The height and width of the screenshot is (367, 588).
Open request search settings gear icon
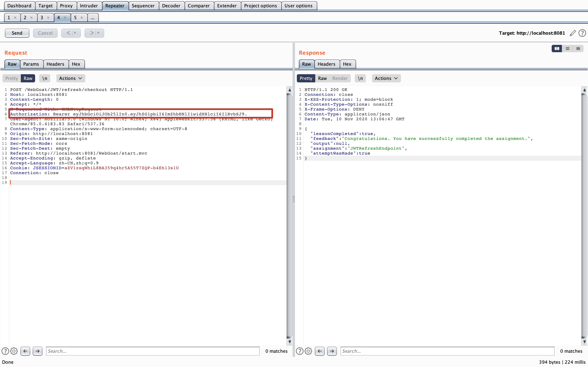(x=14, y=351)
